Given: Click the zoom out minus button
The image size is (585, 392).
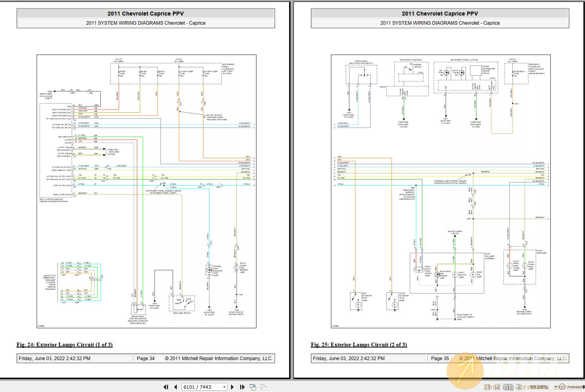Looking at the screenshot, I should point(562,387).
